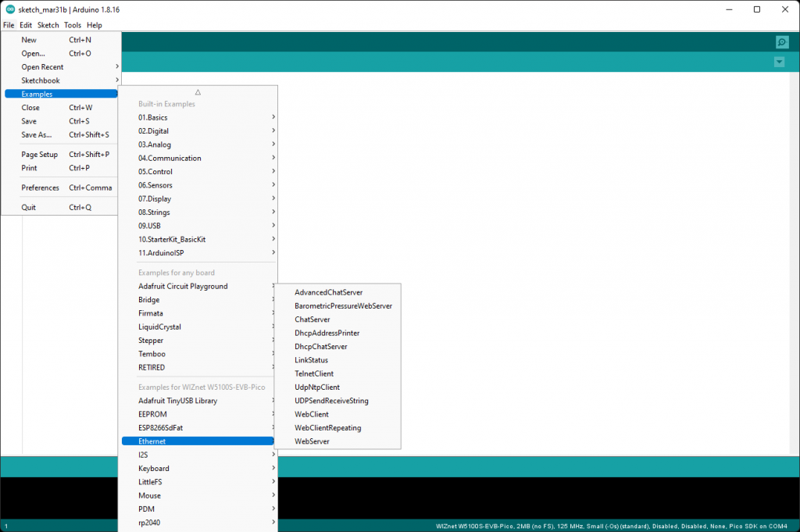Choose Print in the File menu
Image resolution: width=800 pixels, height=532 pixels.
tap(61, 168)
